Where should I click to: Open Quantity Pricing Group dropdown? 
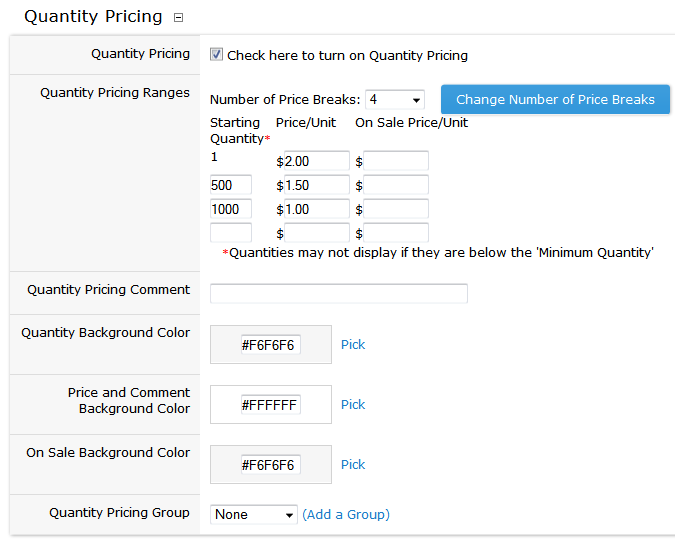254,514
